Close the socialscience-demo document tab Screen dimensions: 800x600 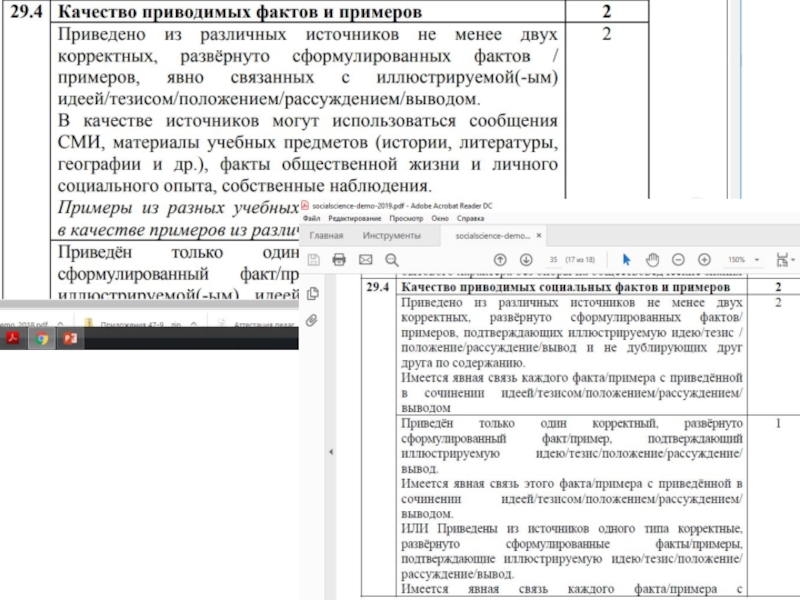(540, 236)
